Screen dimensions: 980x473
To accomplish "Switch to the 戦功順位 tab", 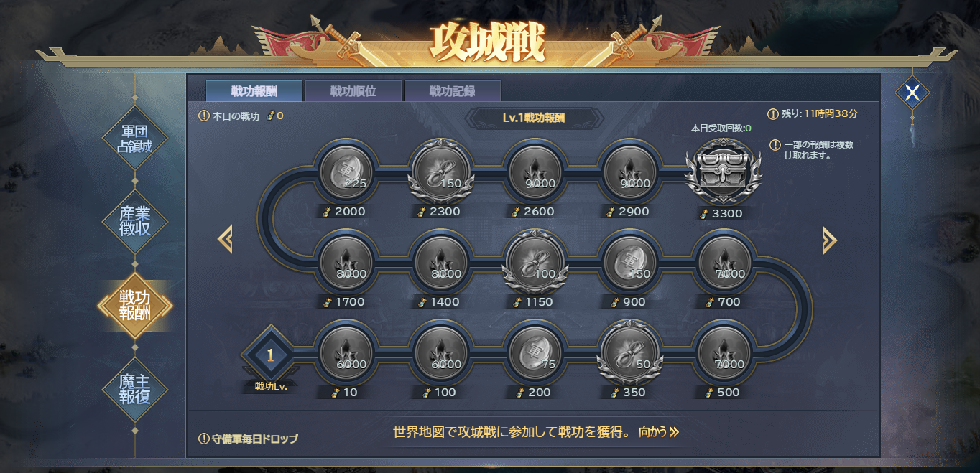I will click(353, 91).
